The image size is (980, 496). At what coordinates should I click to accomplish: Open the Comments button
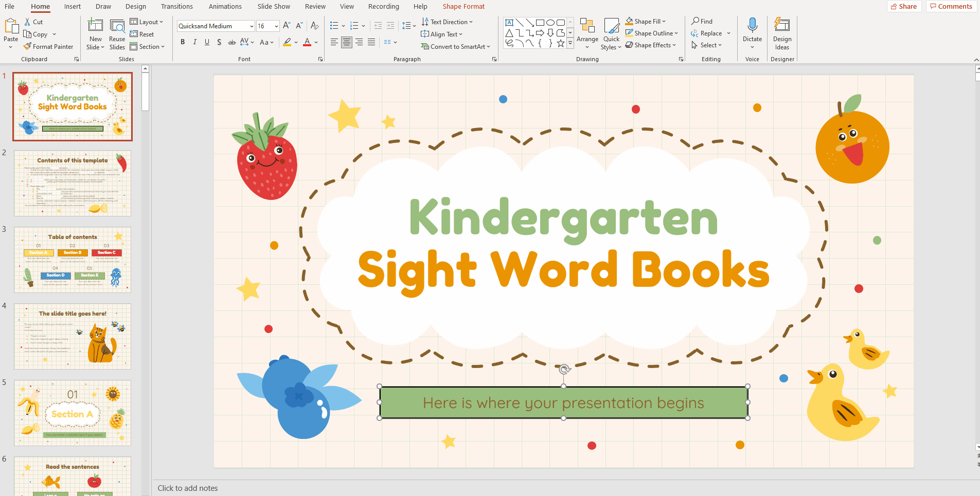[951, 7]
